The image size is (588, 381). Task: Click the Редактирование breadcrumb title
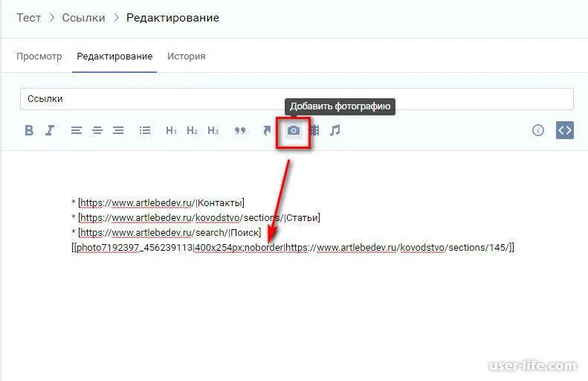click(172, 18)
